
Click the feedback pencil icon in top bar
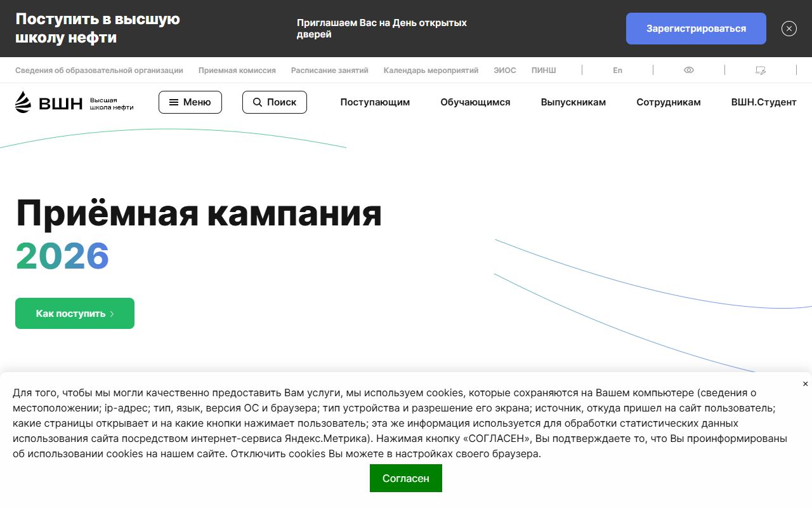pos(761,70)
